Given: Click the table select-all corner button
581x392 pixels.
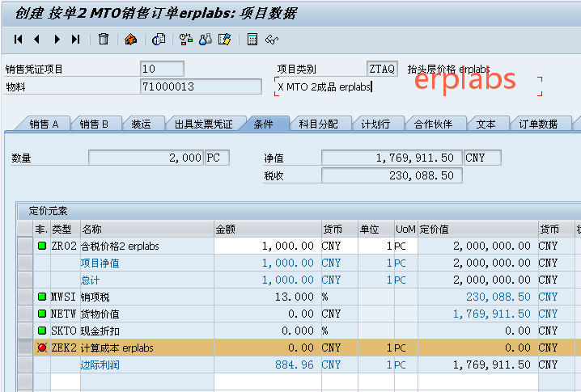Looking at the screenshot, I should [x=25, y=229].
